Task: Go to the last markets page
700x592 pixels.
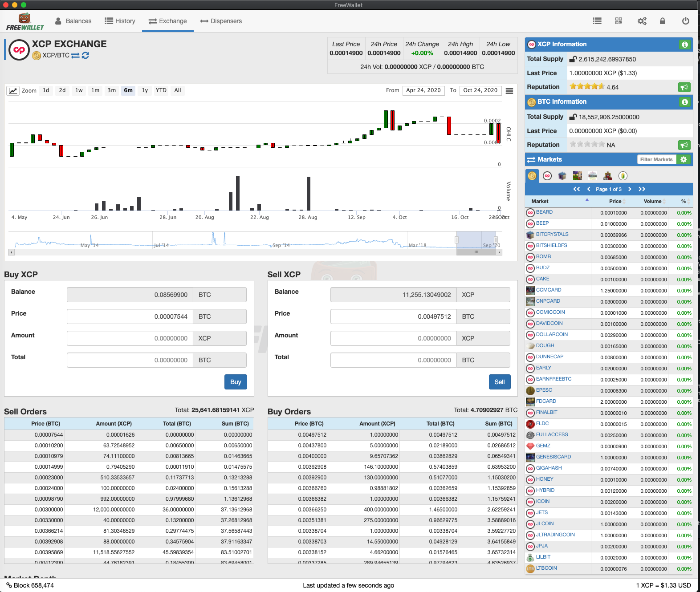Action: point(642,189)
